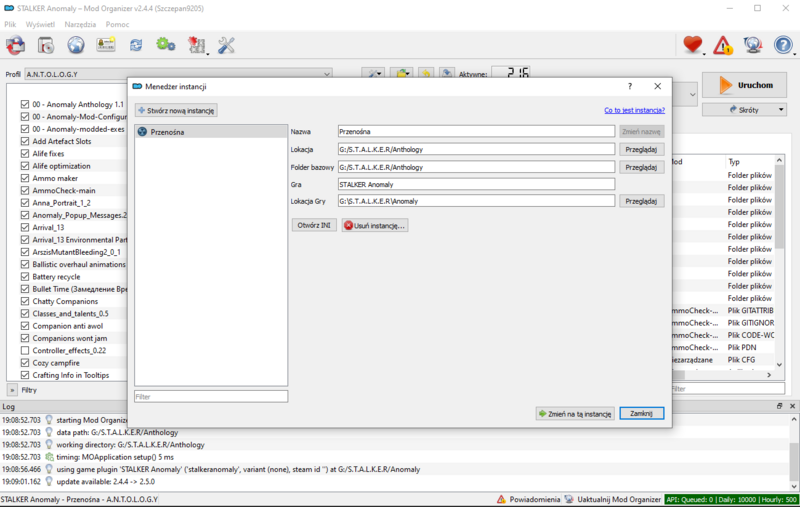Open the Install Mod from archive icon
This screenshot has width=800, height=507.
point(46,45)
